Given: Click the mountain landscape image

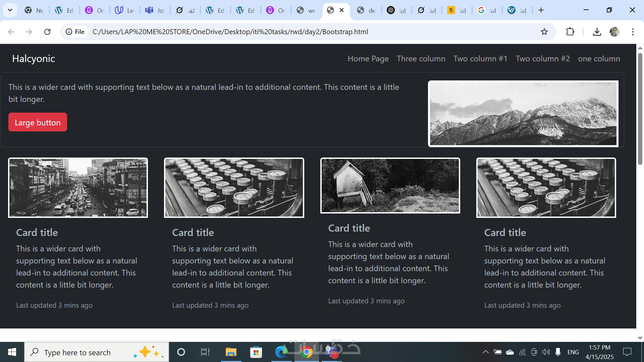Looking at the screenshot, I should pyautogui.click(x=523, y=114).
